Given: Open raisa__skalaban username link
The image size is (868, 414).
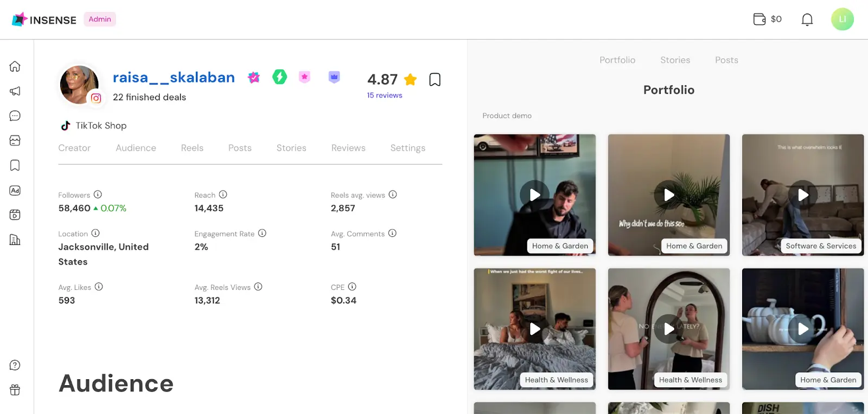Looking at the screenshot, I should [x=174, y=77].
